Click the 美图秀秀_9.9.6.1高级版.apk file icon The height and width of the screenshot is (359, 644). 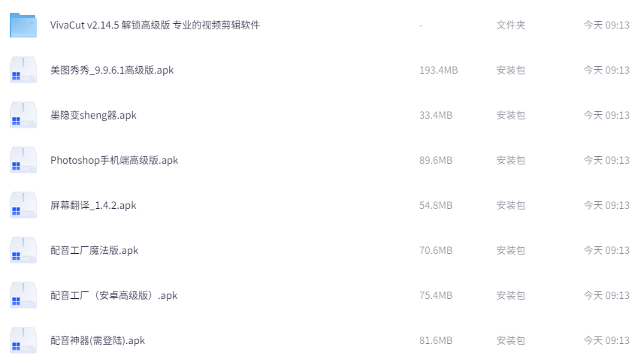(23, 70)
